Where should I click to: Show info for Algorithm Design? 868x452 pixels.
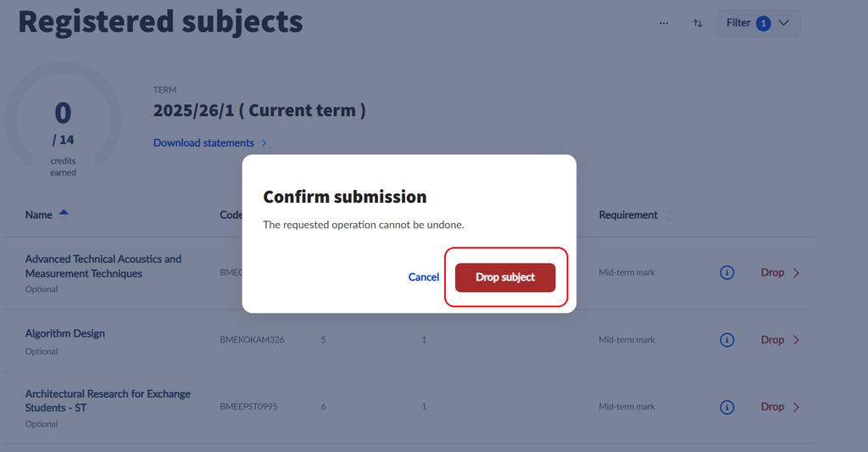pyautogui.click(x=726, y=339)
